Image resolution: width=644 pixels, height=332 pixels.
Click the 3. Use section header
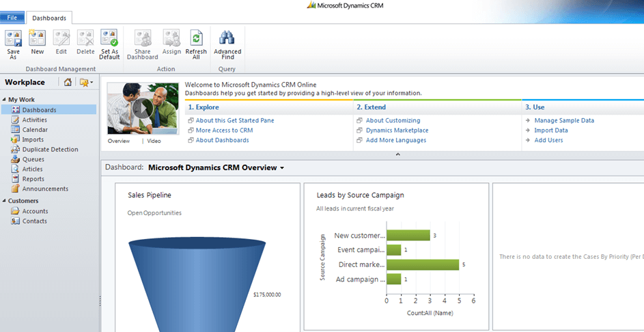535,107
